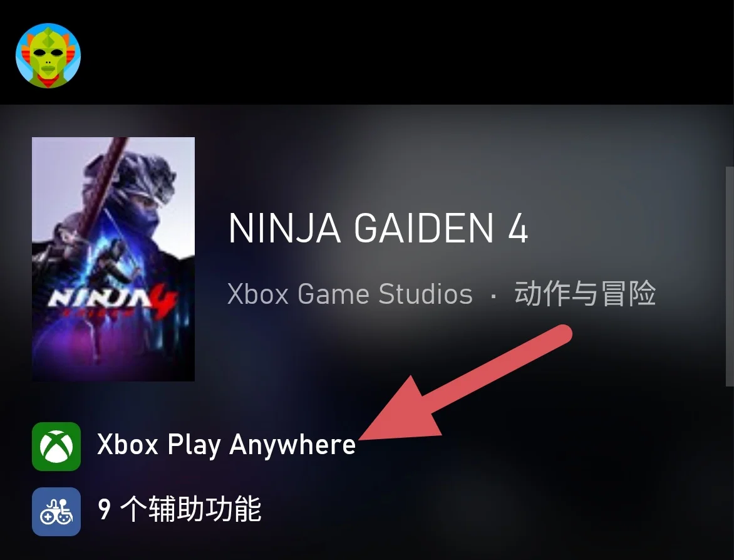
Task: Click the dot between publisher and genre
Action: click(x=494, y=296)
